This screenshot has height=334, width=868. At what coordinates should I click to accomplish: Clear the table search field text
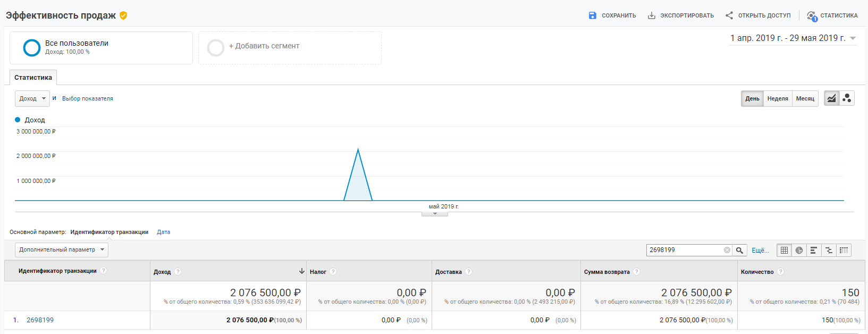(x=727, y=250)
